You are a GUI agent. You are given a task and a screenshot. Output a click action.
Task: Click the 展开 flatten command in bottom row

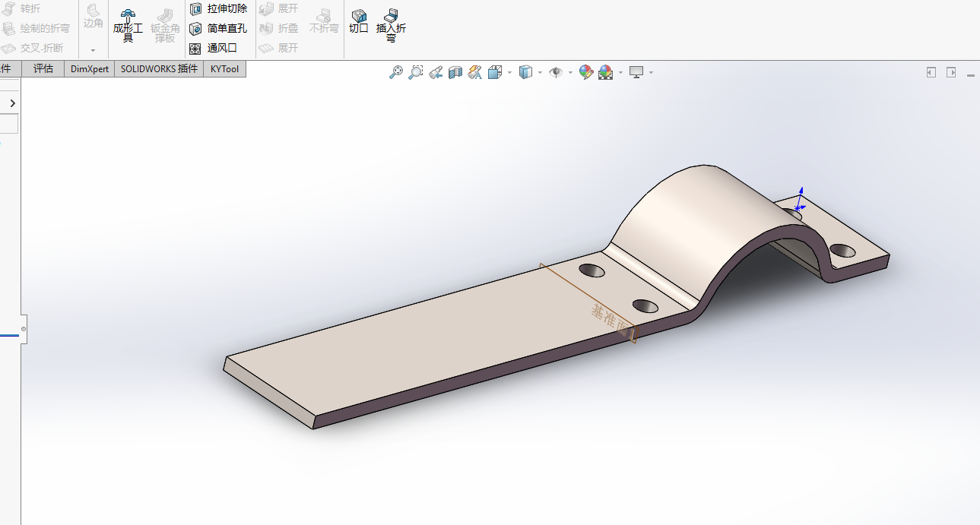coord(279,48)
